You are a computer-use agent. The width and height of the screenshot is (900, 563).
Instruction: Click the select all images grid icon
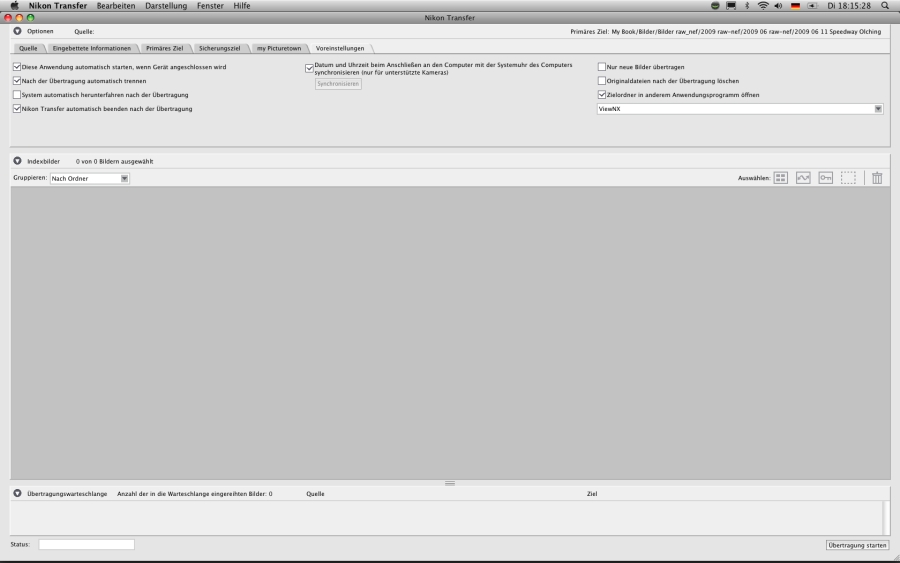(781, 178)
